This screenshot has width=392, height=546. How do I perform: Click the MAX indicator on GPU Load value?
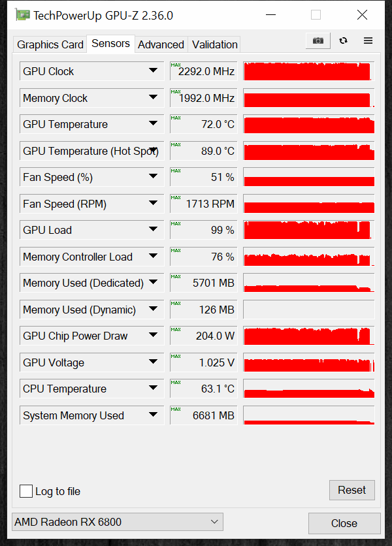pos(176,223)
